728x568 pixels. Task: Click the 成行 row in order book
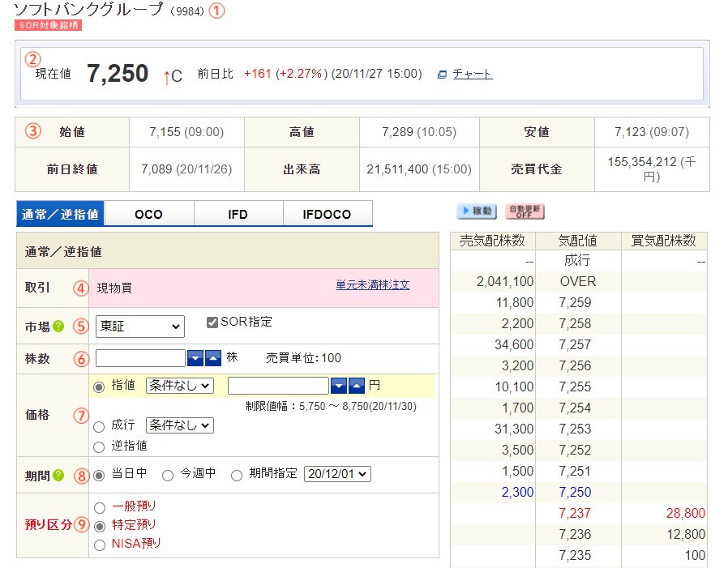(579, 260)
